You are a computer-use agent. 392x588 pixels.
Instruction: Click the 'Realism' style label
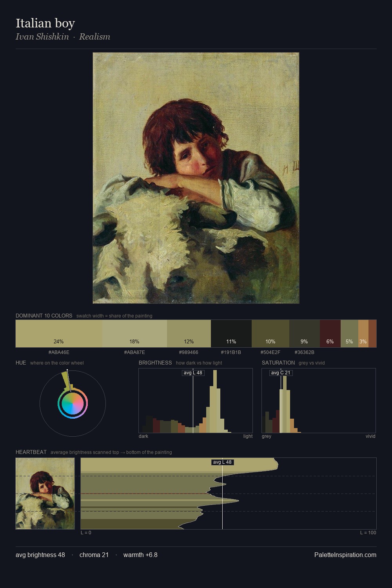tap(94, 36)
